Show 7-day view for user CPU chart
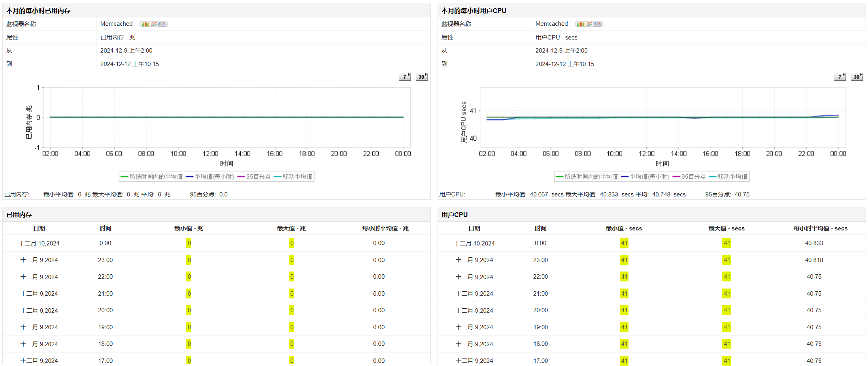 coord(840,77)
